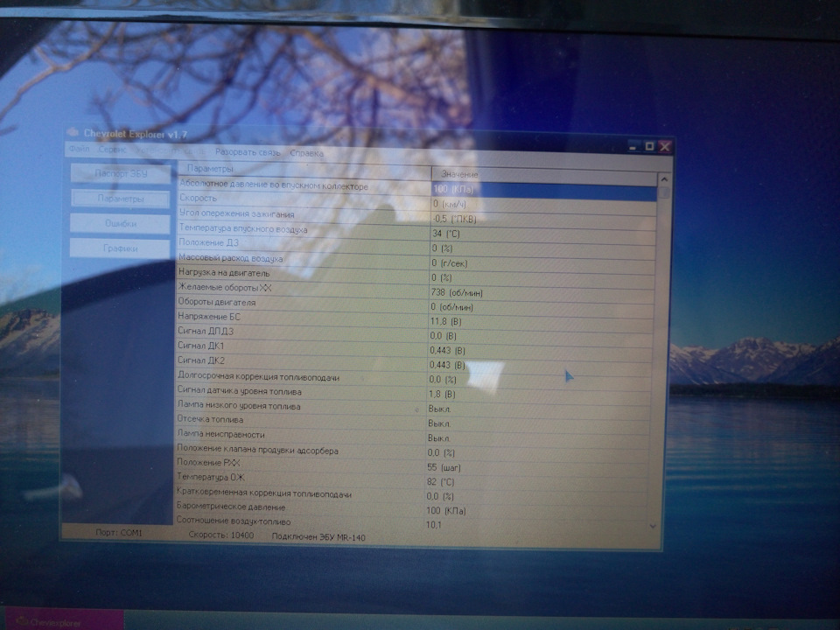Select Положение клапана продувки адсорбера row
The width and height of the screenshot is (840, 630).
point(414,451)
